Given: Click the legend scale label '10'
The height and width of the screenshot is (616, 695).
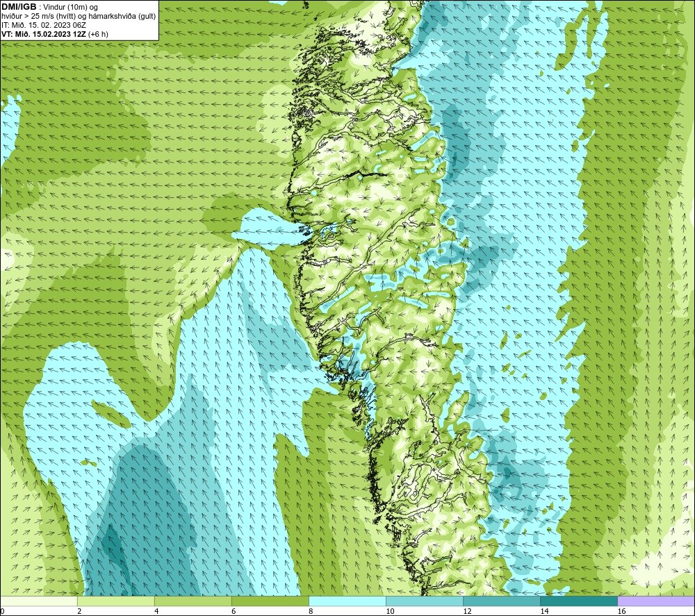Looking at the screenshot, I should (390, 611).
